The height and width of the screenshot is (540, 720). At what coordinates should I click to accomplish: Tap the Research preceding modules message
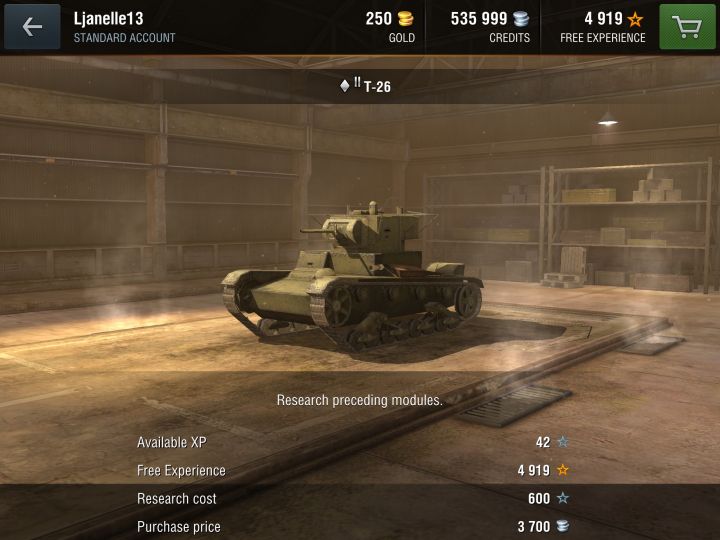pos(360,400)
